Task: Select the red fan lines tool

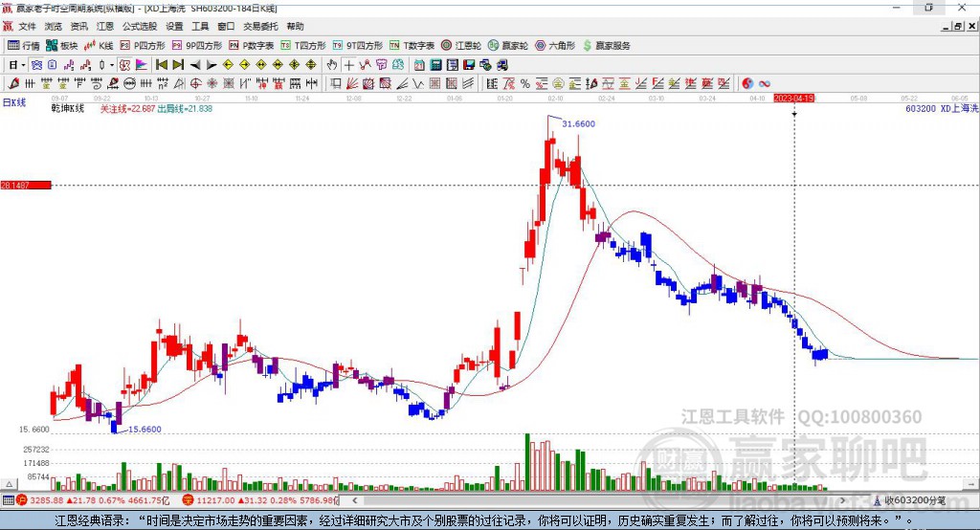Action: [353, 83]
